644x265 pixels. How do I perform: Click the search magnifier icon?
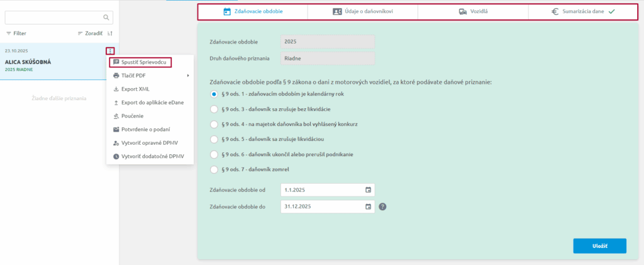pyautogui.click(x=106, y=18)
